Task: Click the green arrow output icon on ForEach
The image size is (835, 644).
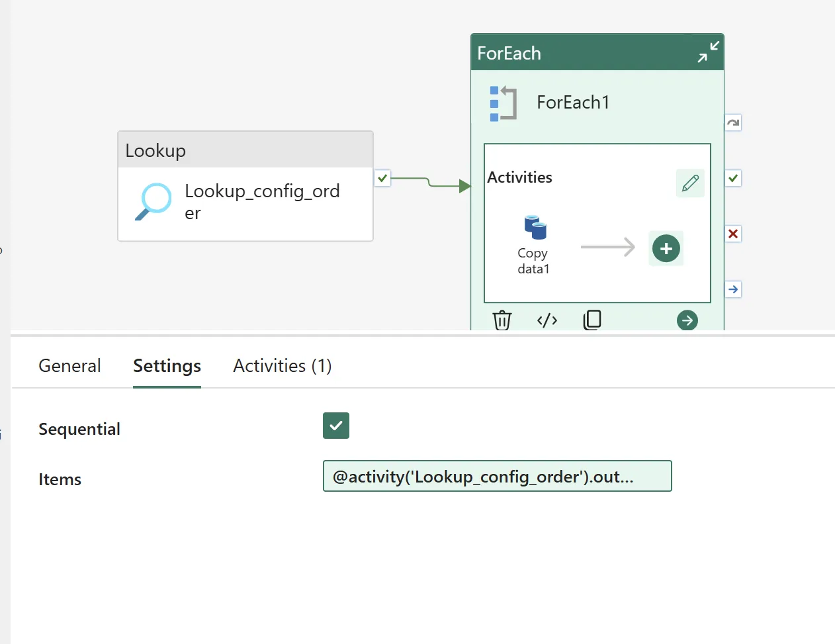Action: tap(687, 321)
